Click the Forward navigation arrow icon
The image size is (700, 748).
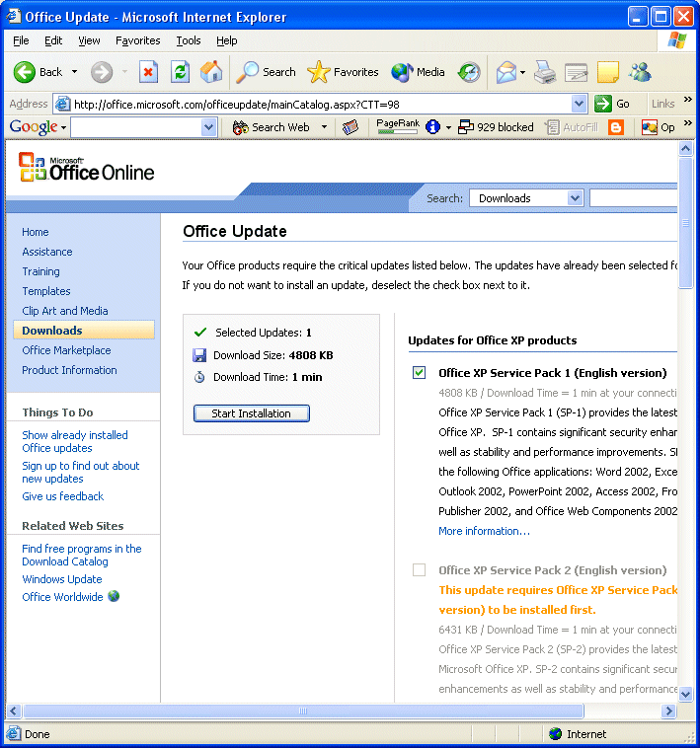(x=102, y=72)
